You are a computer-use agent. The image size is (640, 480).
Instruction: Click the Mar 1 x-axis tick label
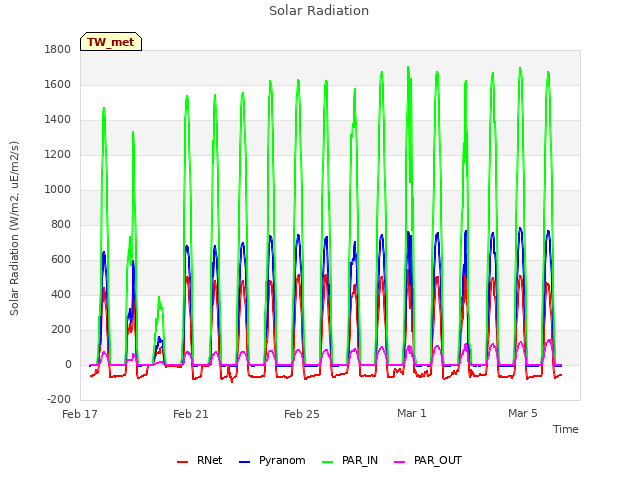click(412, 413)
